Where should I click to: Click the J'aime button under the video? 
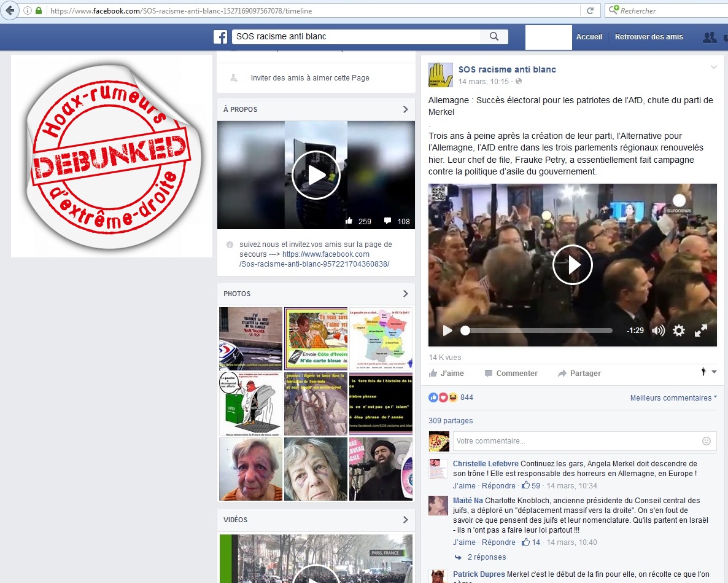(x=446, y=373)
